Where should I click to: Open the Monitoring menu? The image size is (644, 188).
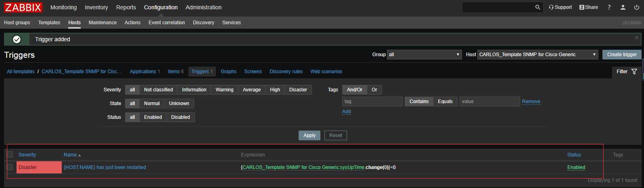pyautogui.click(x=63, y=7)
